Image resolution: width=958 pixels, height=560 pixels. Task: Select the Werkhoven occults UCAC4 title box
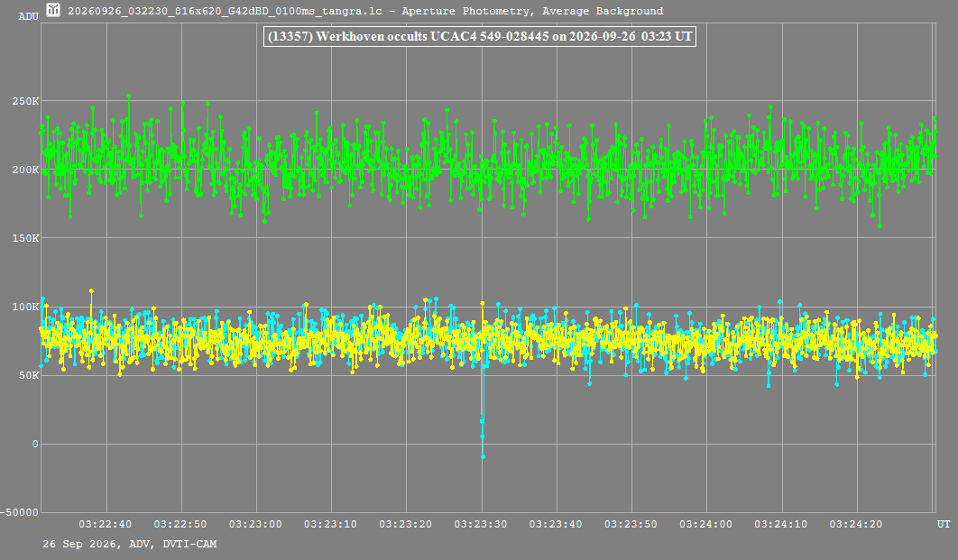(x=480, y=36)
